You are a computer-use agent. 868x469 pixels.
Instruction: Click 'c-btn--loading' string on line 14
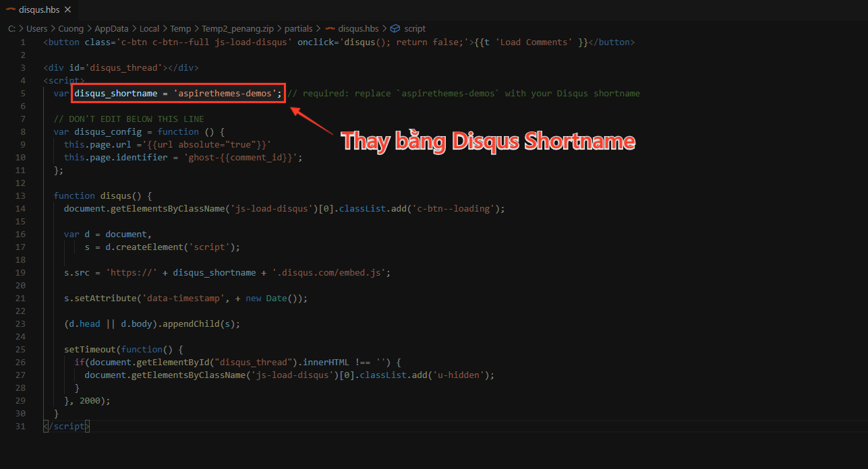[x=455, y=208]
